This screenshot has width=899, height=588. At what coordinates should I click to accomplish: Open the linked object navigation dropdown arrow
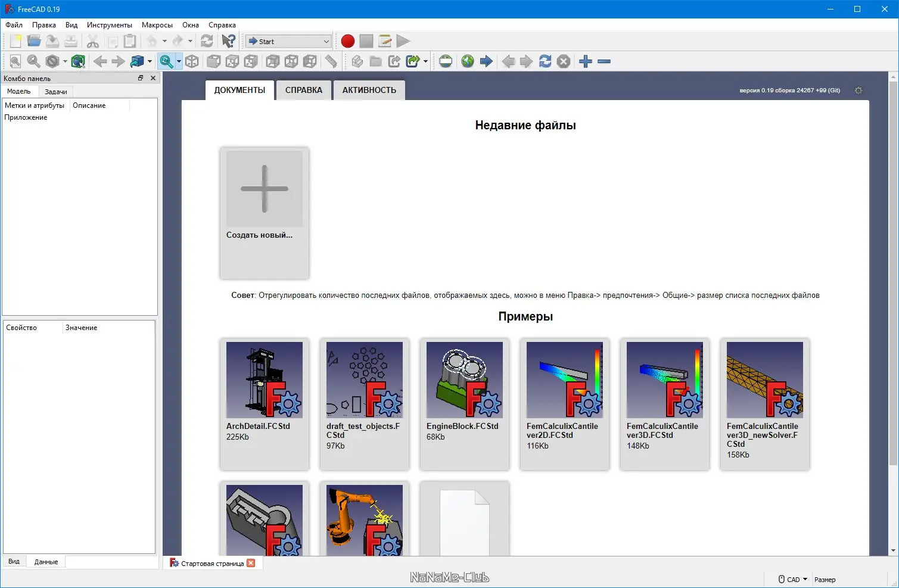pyautogui.click(x=150, y=61)
